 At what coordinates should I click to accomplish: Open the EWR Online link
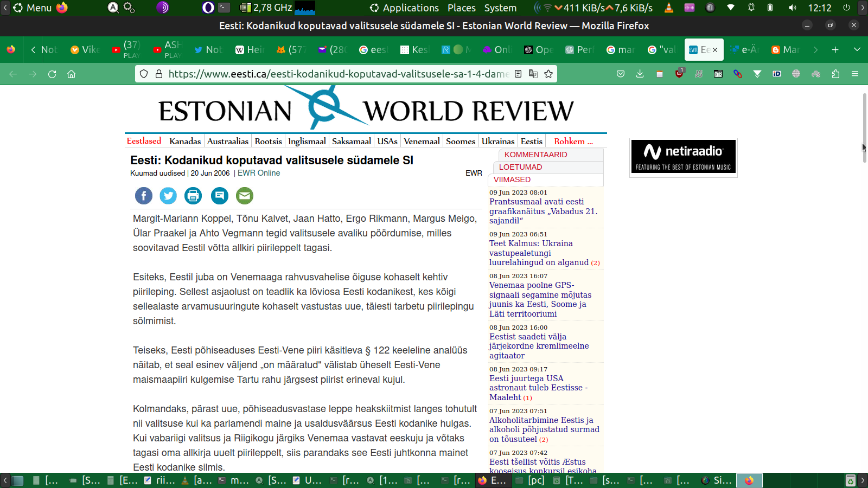[x=259, y=173]
